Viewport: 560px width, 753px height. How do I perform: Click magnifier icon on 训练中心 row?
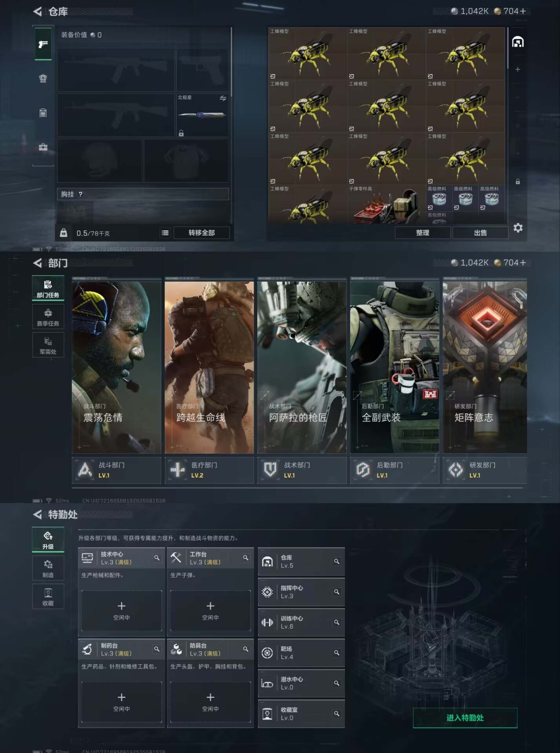pos(336,622)
